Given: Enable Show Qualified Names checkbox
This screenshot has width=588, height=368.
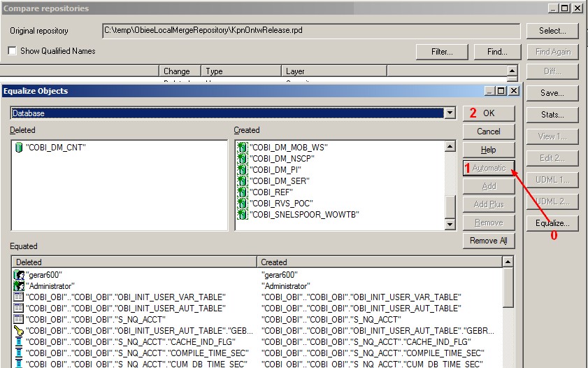Looking at the screenshot, I should pos(12,51).
